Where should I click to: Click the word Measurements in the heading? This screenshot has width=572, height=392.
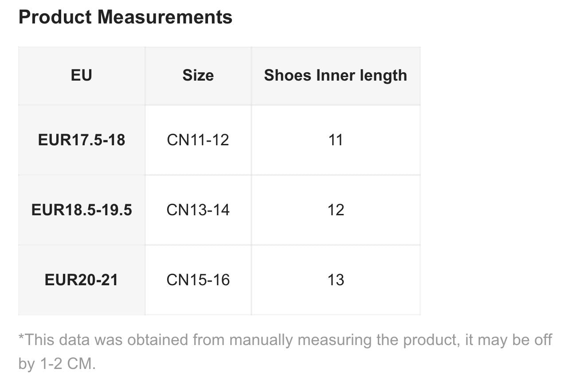pyautogui.click(x=165, y=17)
